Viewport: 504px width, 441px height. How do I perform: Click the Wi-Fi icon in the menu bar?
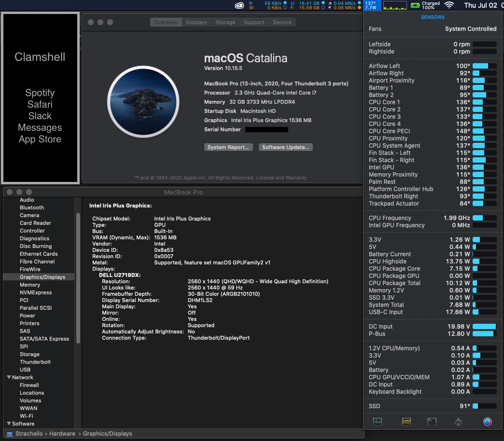coord(449,5)
